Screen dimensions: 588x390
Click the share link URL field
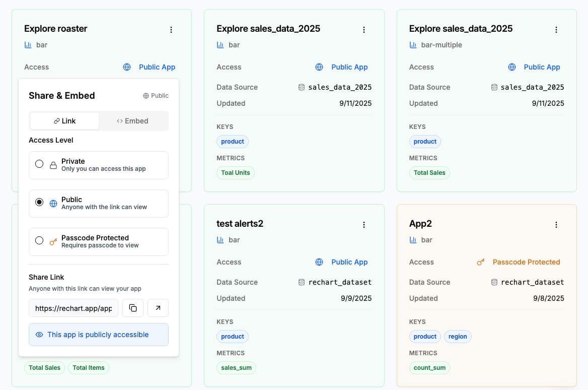[x=73, y=308]
